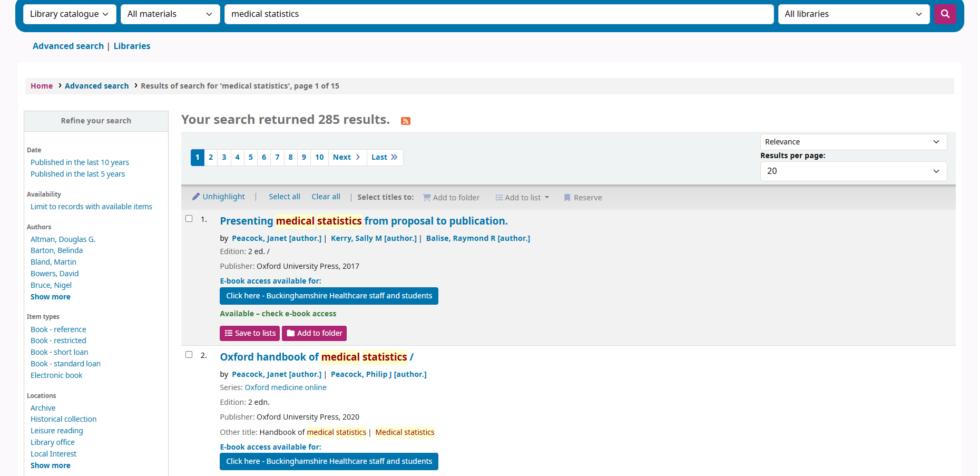980x476 pixels.
Task: Jump to the Last results page
Action: coord(384,157)
